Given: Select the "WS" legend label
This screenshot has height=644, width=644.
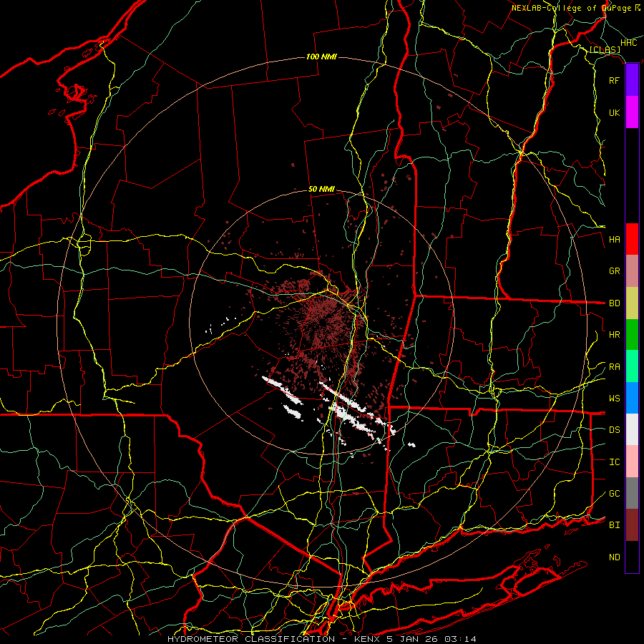Looking at the screenshot, I should pos(614,399).
